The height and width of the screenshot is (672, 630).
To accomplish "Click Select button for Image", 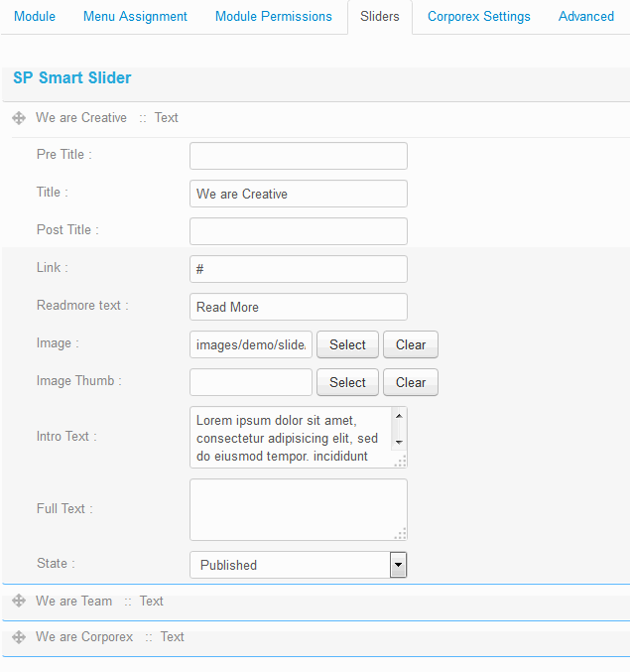I will [x=348, y=344].
